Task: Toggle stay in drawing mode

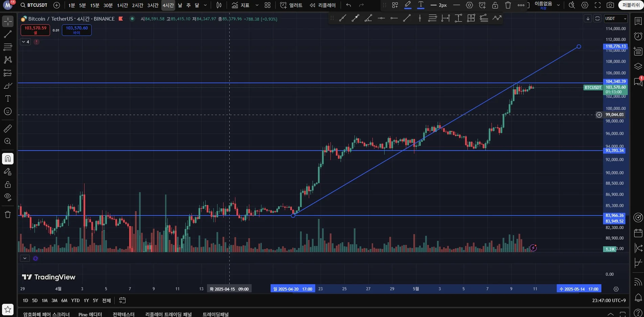Action: pyautogui.click(x=8, y=172)
